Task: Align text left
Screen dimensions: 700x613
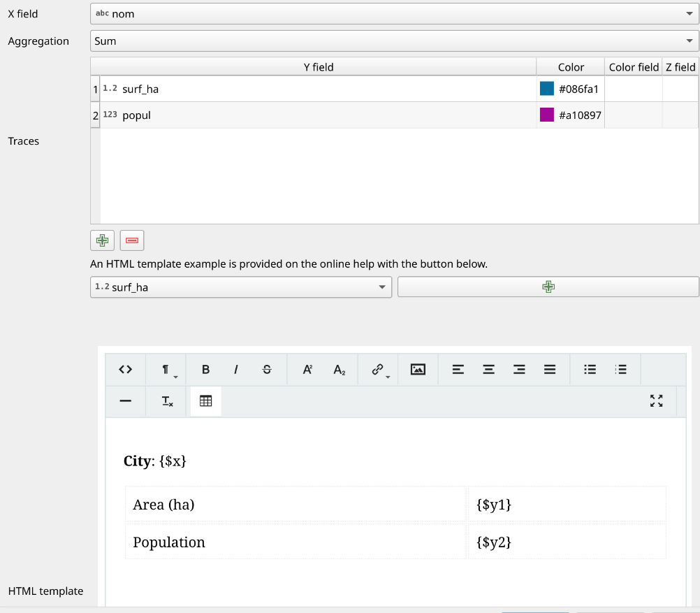Action: [x=458, y=370]
